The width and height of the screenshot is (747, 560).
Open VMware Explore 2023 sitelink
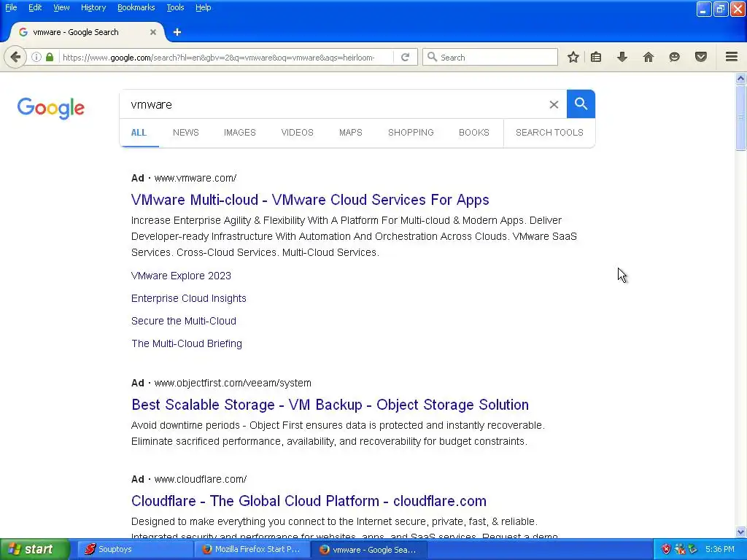(x=181, y=276)
